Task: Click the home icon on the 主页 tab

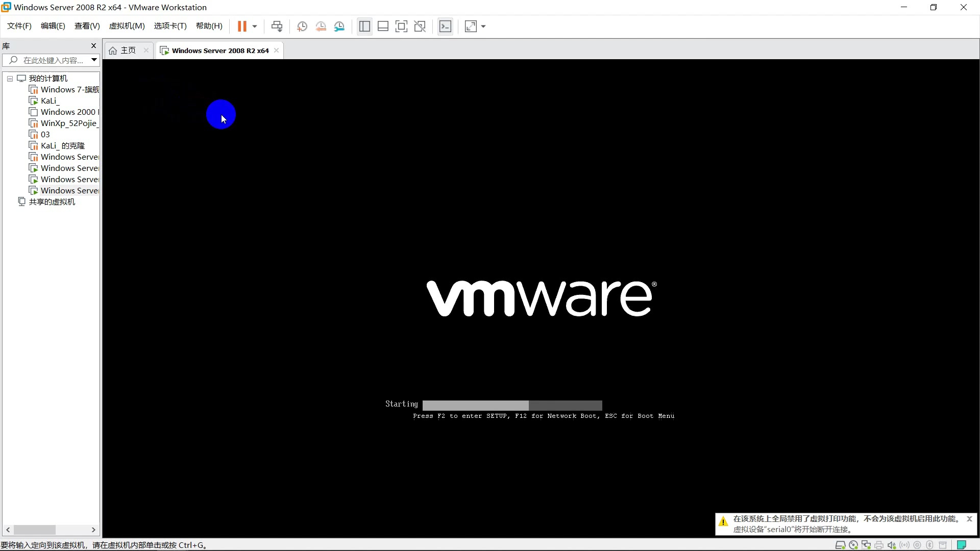Action: coord(113,51)
